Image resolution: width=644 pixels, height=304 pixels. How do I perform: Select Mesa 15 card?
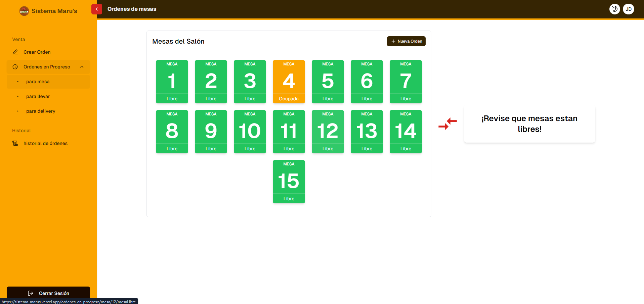click(x=289, y=182)
